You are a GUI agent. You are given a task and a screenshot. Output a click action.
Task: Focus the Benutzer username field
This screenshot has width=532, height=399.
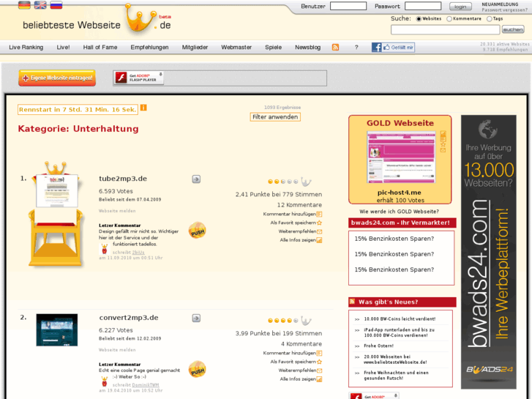click(x=348, y=6)
